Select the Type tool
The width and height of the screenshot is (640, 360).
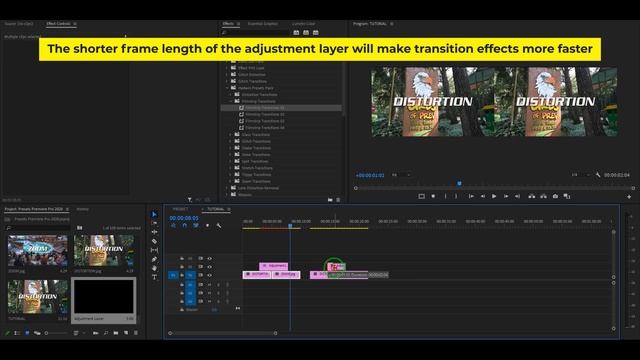pos(154,277)
